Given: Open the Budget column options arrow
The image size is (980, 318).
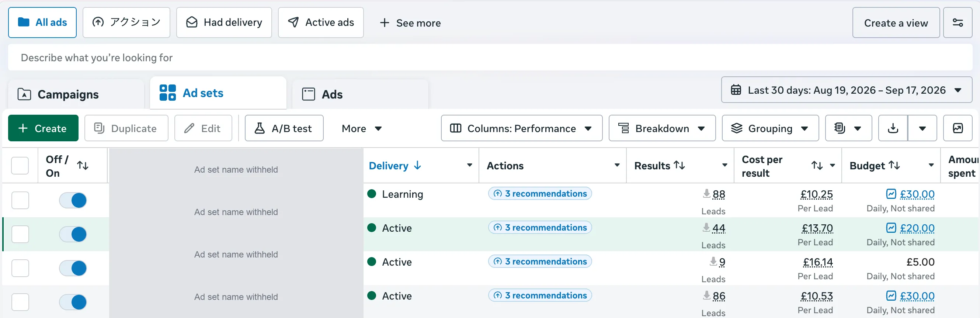Looking at the screenshot, I should pos(931,165).
